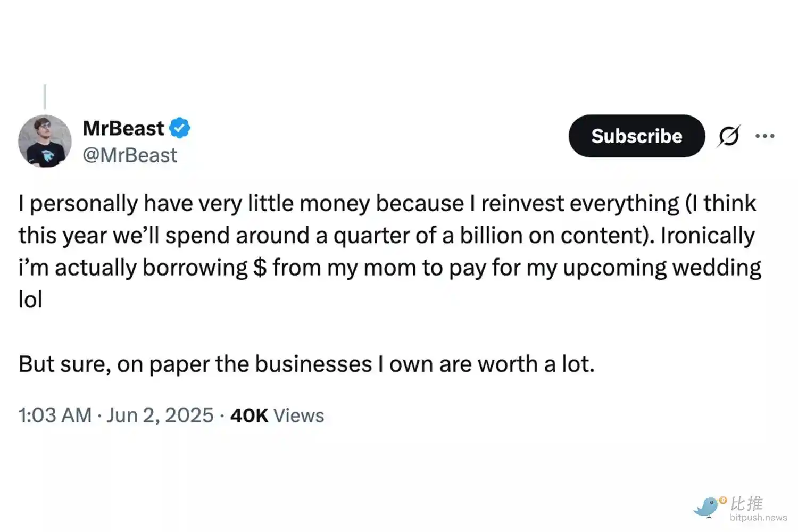
Task: Open Grok analysis of this tweet
Action: tap(728, 136)
